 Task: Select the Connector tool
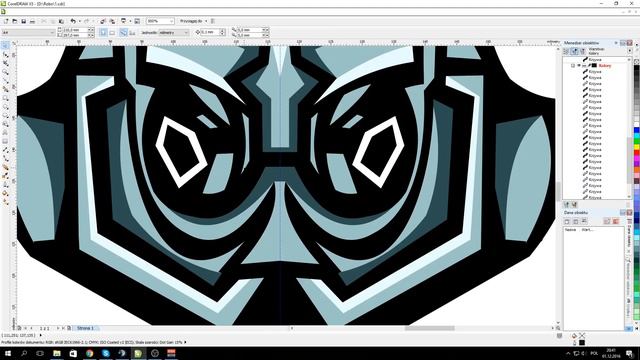point(5,158)
